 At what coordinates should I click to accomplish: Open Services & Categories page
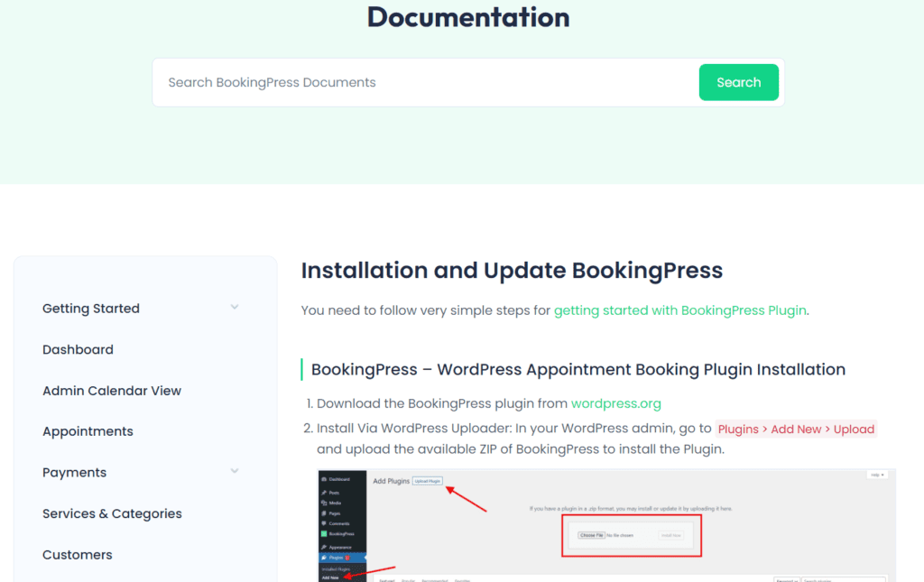point(112,513)
